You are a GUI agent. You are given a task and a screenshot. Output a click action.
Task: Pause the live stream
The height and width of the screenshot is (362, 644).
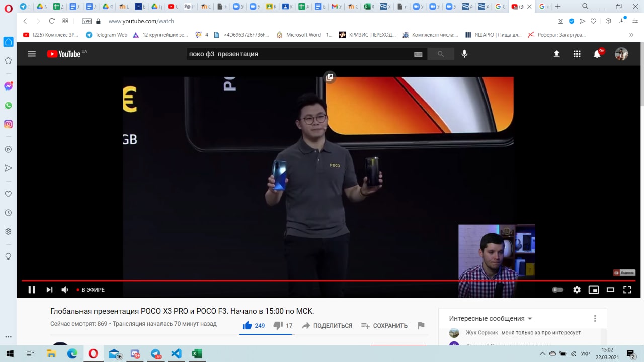pyautogui.click(x=32, y=290)
